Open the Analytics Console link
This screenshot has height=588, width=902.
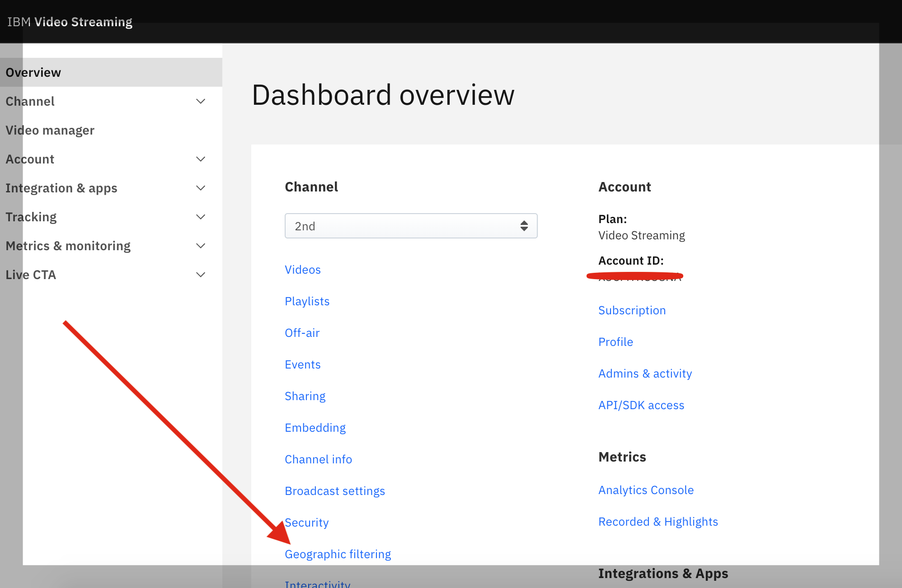(x=646, y=490)
